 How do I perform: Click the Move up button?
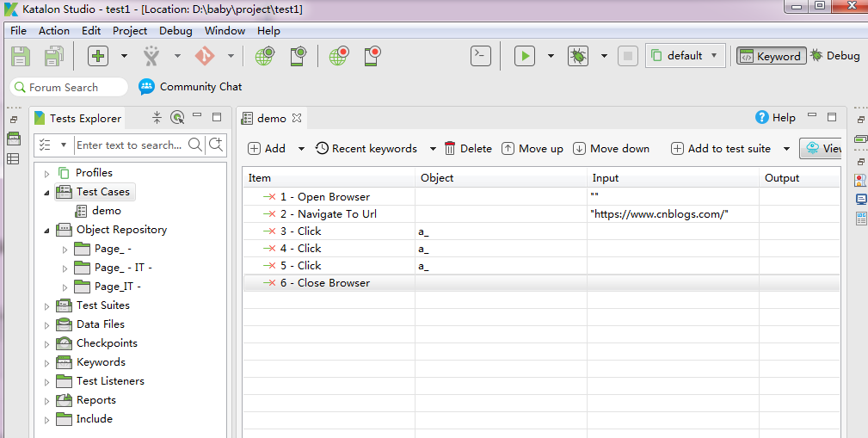(532, 148)
